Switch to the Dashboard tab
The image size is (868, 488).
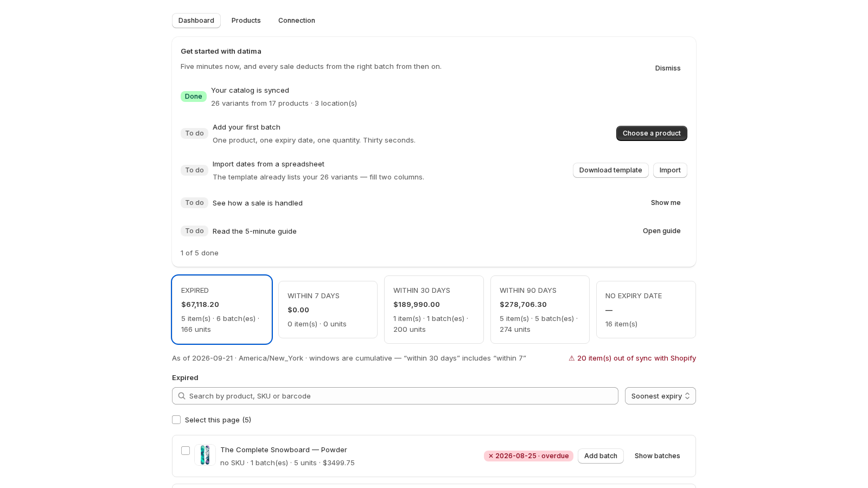click(196, 21)
